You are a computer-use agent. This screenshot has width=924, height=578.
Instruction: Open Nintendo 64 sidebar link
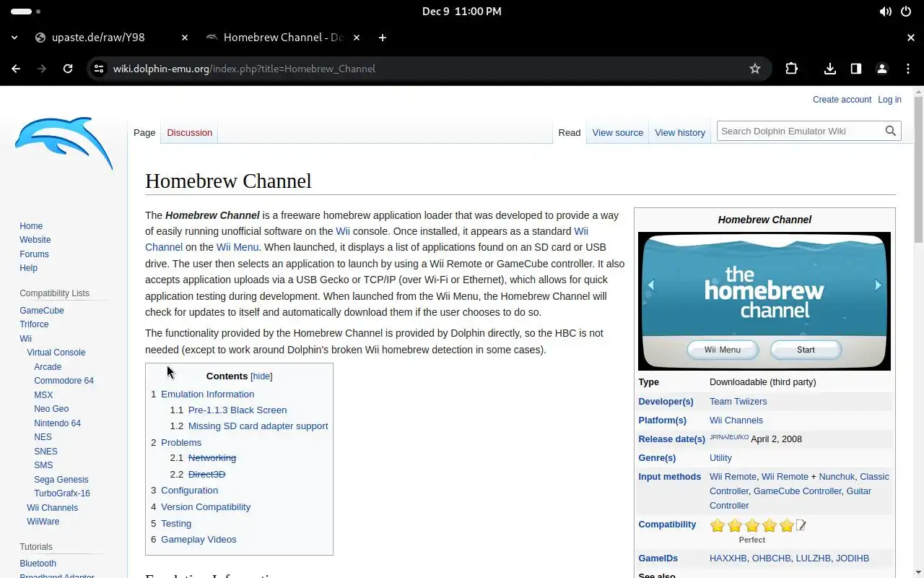[57, 423]
